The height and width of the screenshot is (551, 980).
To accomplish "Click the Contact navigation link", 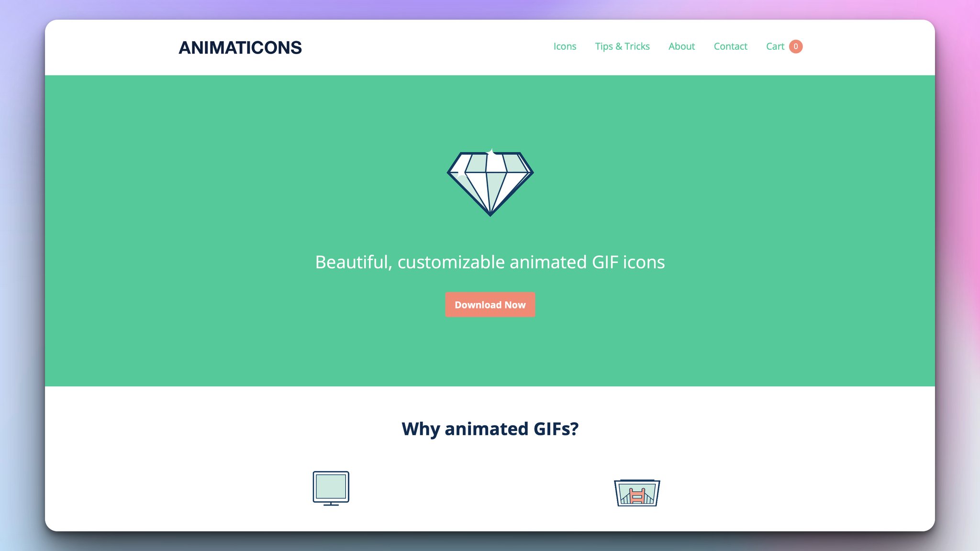I will coord(730,46).
